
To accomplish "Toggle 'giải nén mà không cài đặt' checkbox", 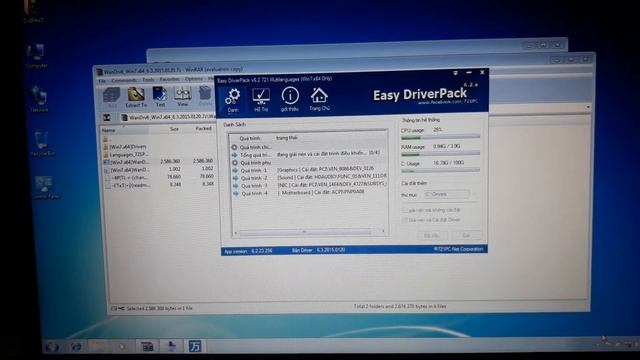I will (405, 210).
